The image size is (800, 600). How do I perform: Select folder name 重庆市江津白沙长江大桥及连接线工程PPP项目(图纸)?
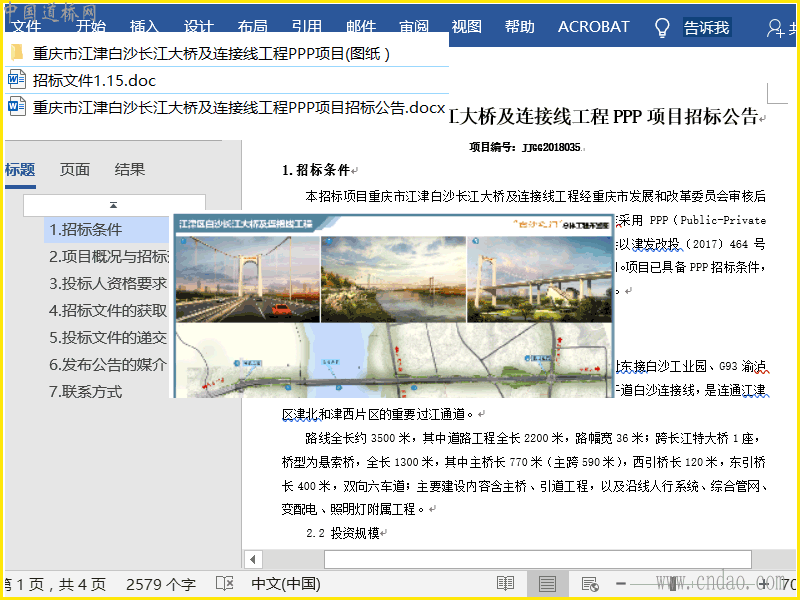[211, 54]
